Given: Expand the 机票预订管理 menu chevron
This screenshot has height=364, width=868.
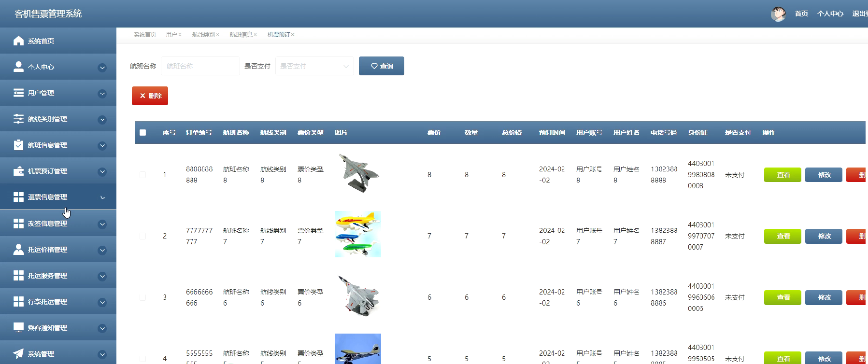Looking at the screenshot, I should 102,172.
